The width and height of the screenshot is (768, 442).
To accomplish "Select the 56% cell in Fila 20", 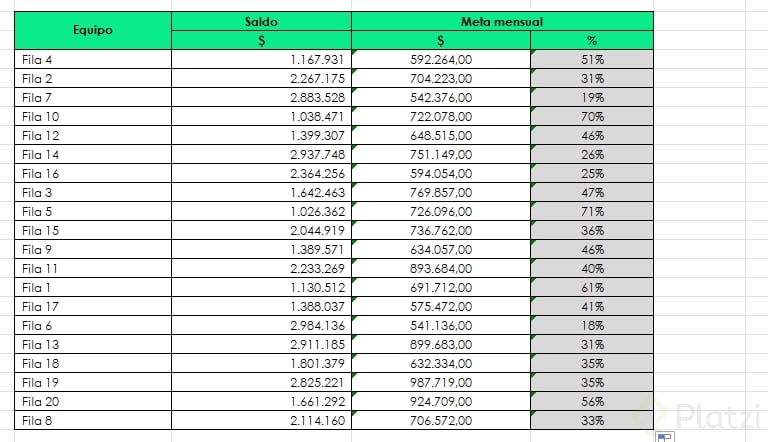I will click(592, 401).
